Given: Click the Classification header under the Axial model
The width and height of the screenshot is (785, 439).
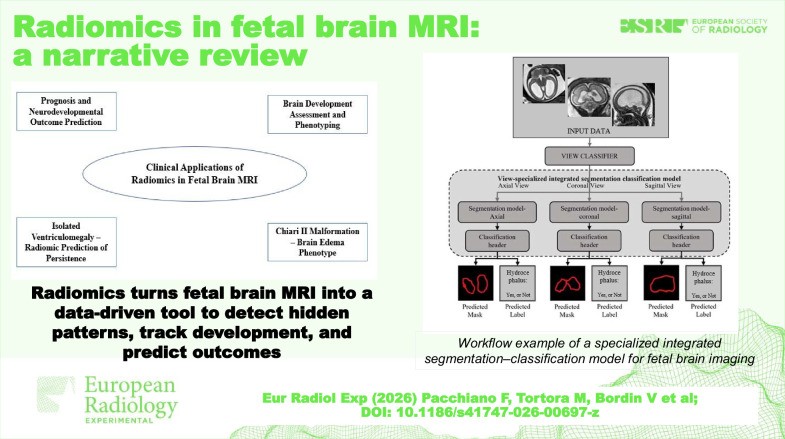Looking at the screenshot, I should 497,241.
